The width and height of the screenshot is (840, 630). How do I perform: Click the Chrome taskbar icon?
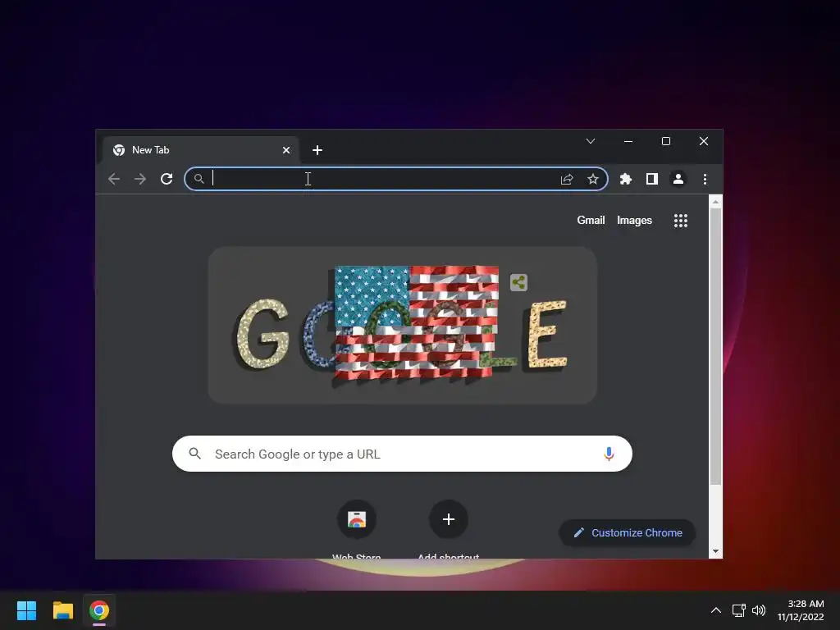coord(99,610)
